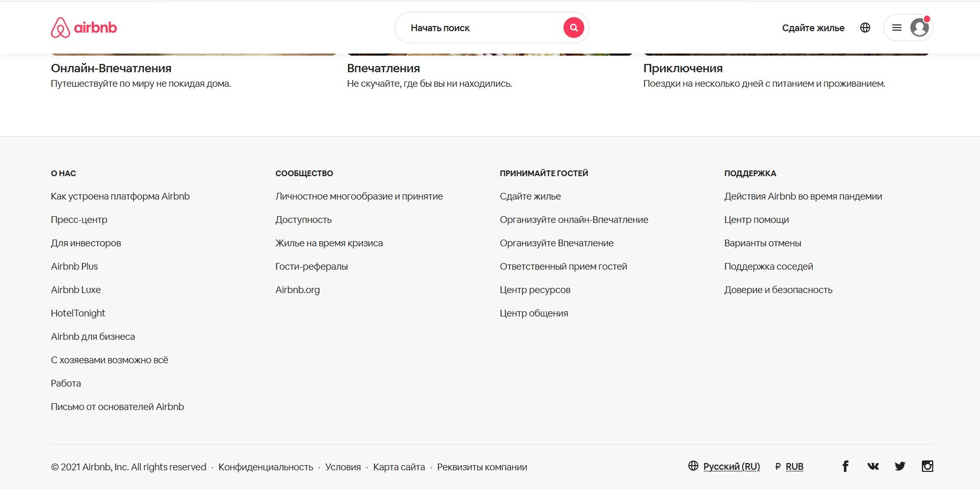
Task: Open the hamburger profile menu
Action: (x=897, y=28)
